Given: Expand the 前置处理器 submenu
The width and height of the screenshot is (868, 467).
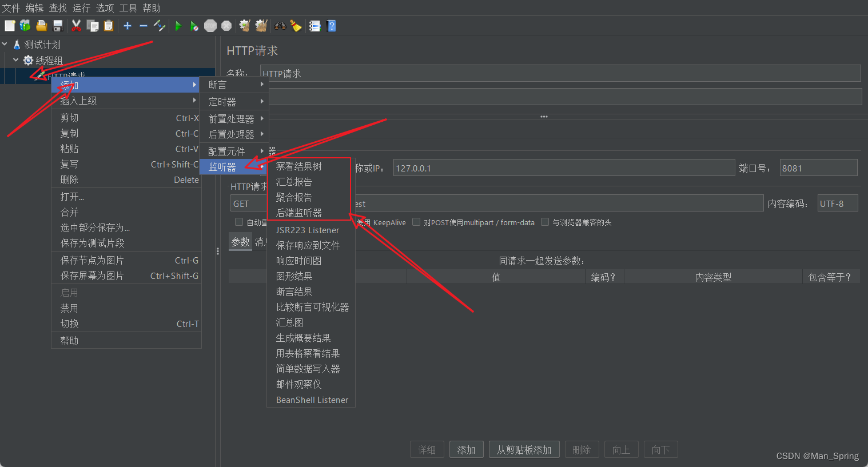Looking at the screenshot, I should [x=234, y=119].
